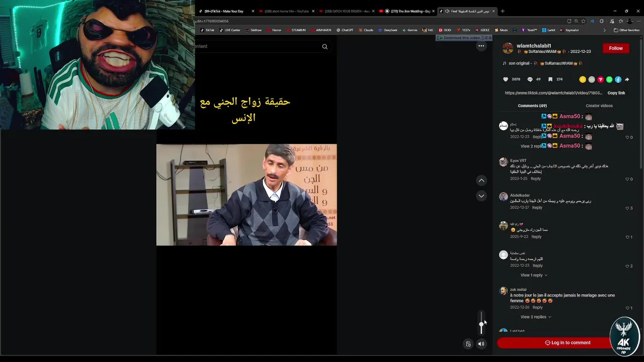Click the yellow repost share icon
Viewport: 644px width, 362px height.
(x=583, y=79)
